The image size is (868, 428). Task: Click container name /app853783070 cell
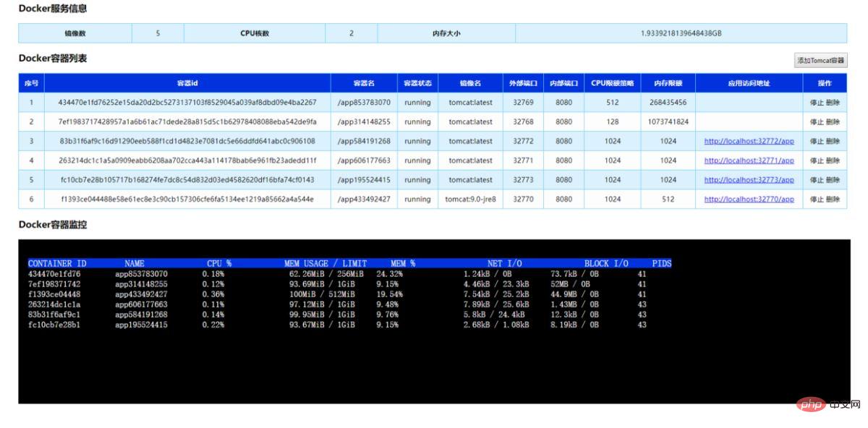364,103
